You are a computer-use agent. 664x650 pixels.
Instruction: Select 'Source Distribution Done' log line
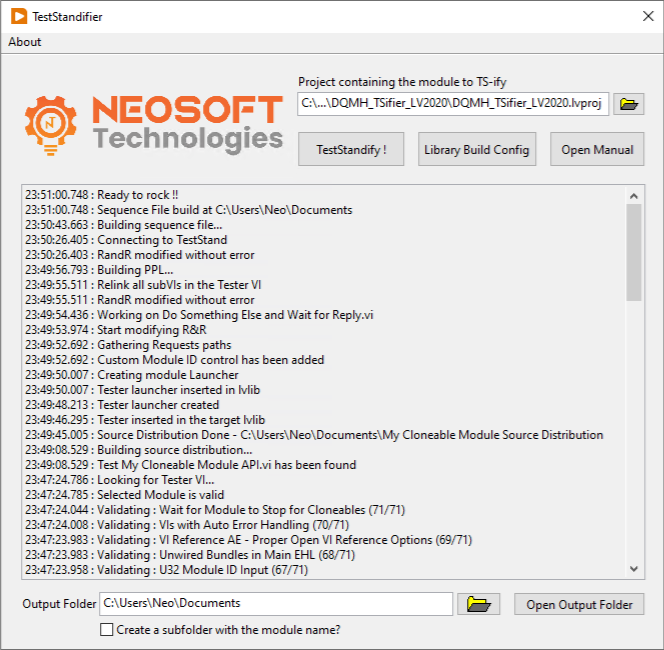(x=314, y=435)
